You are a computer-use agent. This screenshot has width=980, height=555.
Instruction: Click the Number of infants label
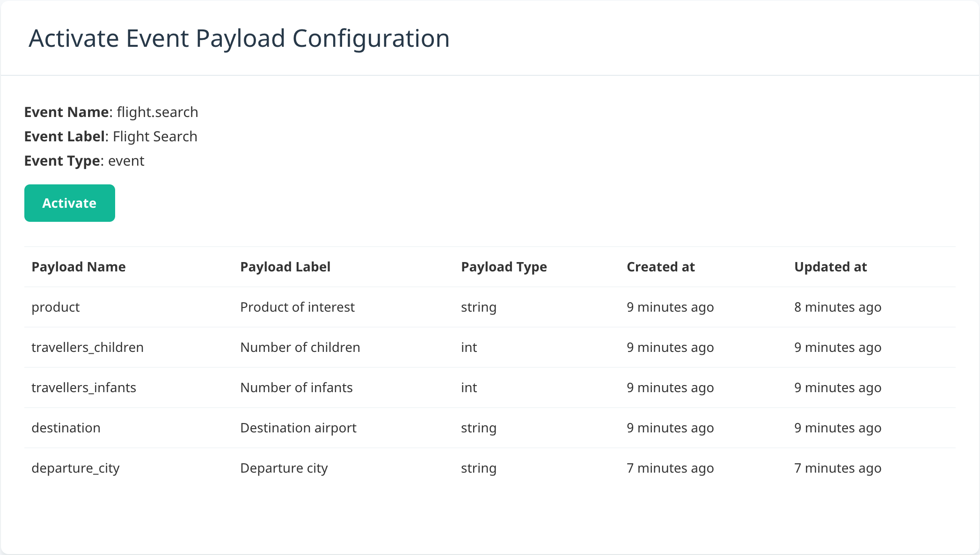297,387
